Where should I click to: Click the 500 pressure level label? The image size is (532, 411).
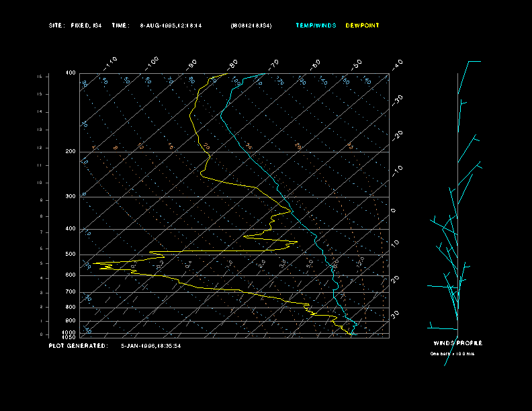coord(71,254)
